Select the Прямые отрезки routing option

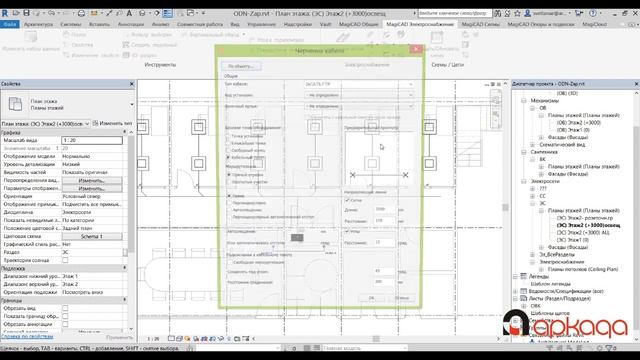pyautogui.click(x=229, y=175)
